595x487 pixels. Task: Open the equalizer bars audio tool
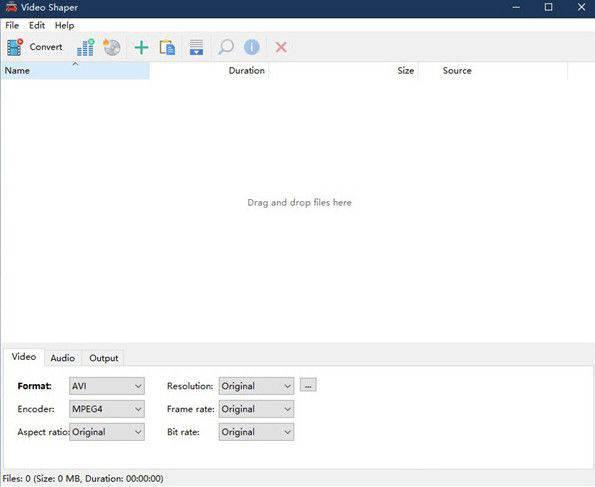click(x=85, y=47)
